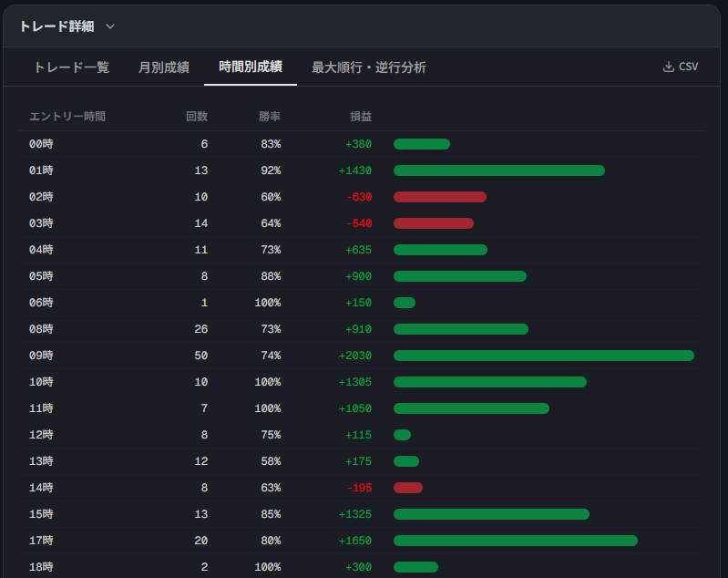Image resolution: width=728 pixels, height=578 pixels.
Task: Click the トレード詳細 panel title
Action: (56, 26)
